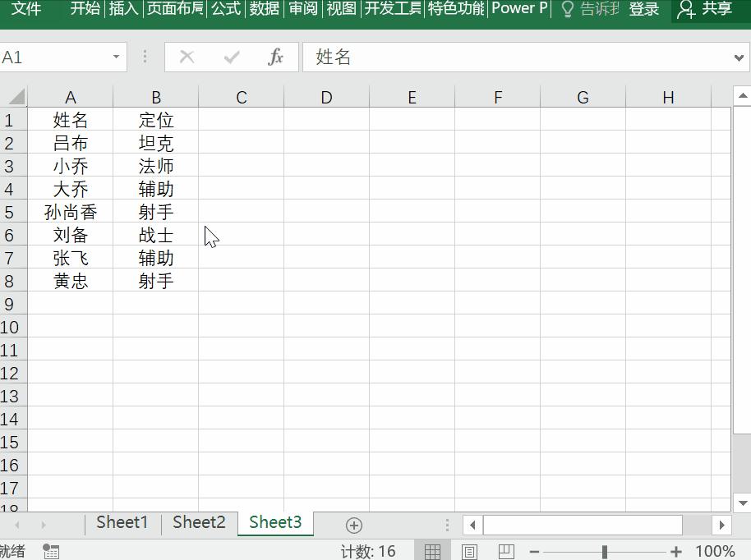The image size is (751, 560).
Task: Switch to Page Layout view icon
Action: point(469,552)
